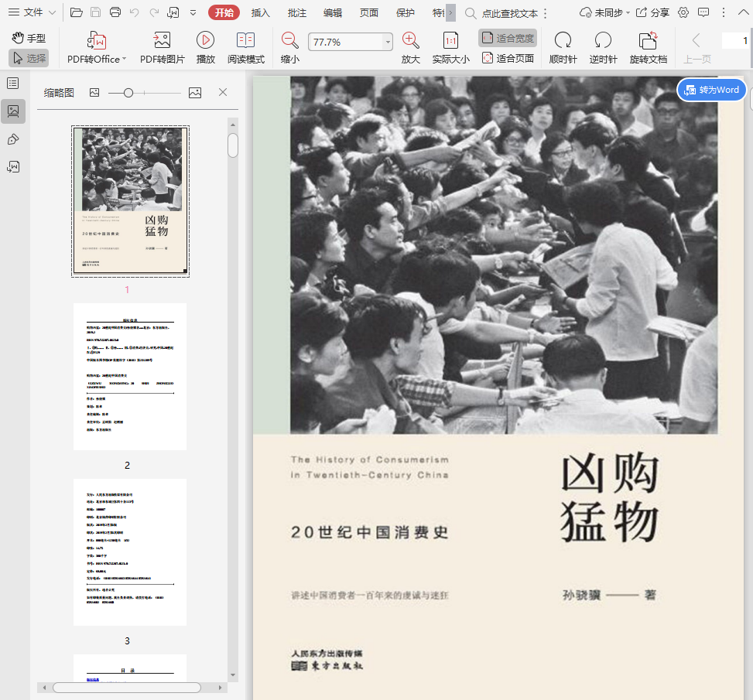The image size is (753, 700).
Task: Expand the quick access toolbar dropdown
Action: coord(193,13)
